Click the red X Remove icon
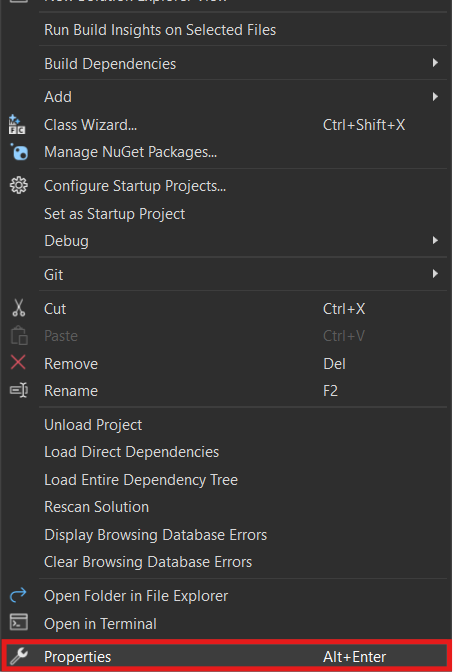This screenshot has height=672, width=453. coord(18,363)
